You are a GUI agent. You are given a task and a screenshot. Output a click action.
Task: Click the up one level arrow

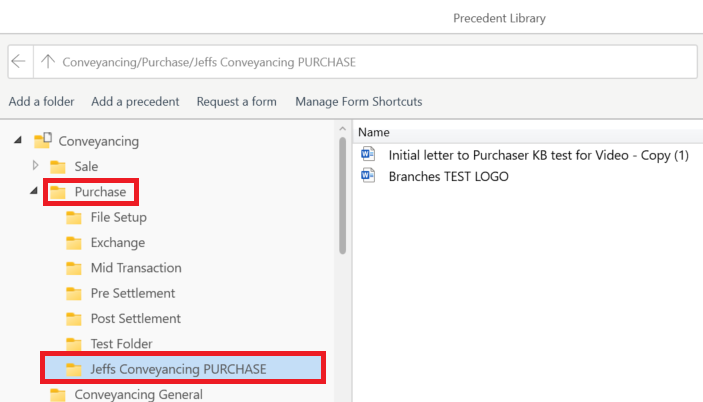(47, 61)
